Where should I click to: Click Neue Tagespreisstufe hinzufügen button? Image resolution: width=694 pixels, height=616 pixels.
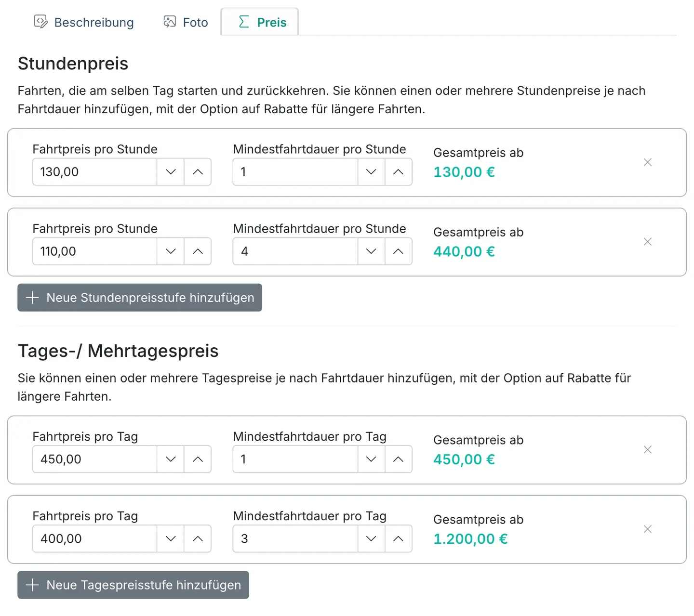point(133,585)
